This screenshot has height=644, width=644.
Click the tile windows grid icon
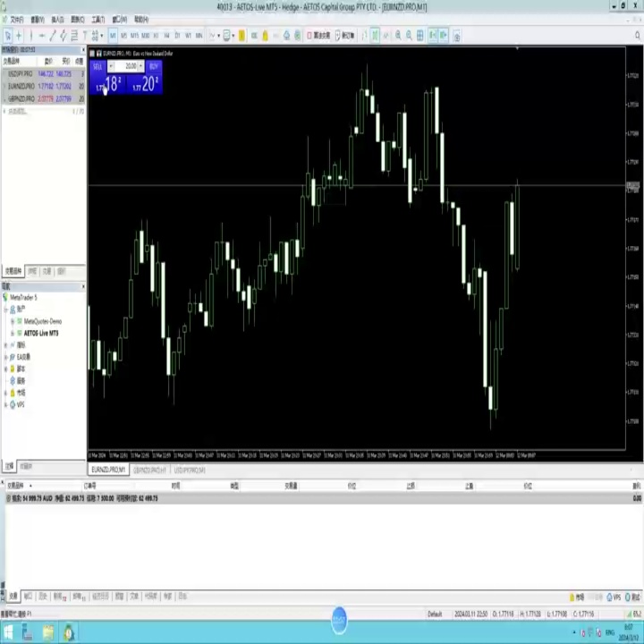click(420, 36)
